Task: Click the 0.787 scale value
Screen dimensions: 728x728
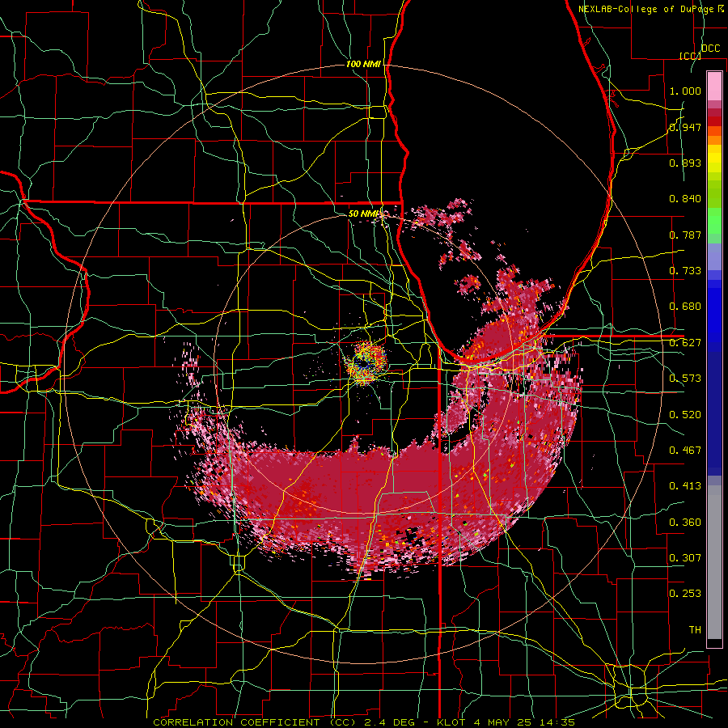Action: pos(685,235)
